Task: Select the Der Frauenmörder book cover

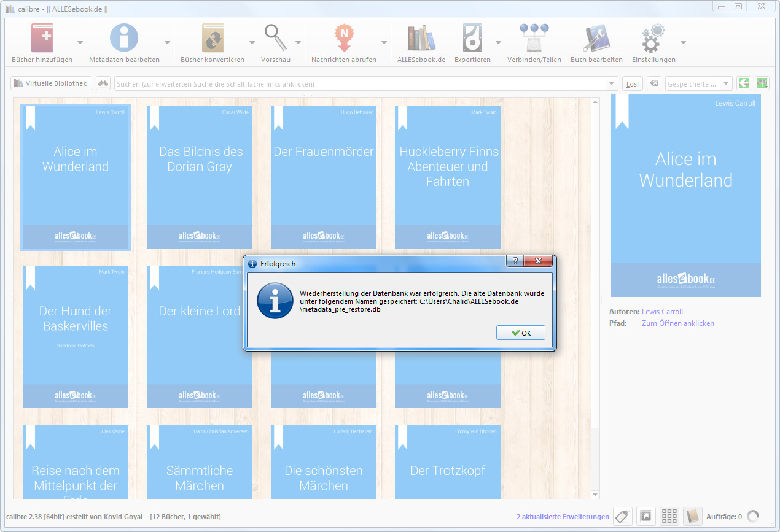Action: (324, 177)
